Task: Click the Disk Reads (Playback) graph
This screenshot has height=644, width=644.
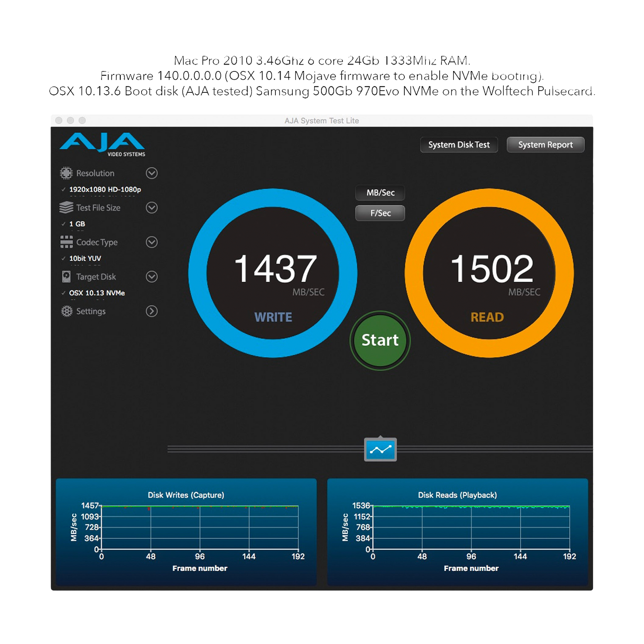Action: (x=458, y=532)
